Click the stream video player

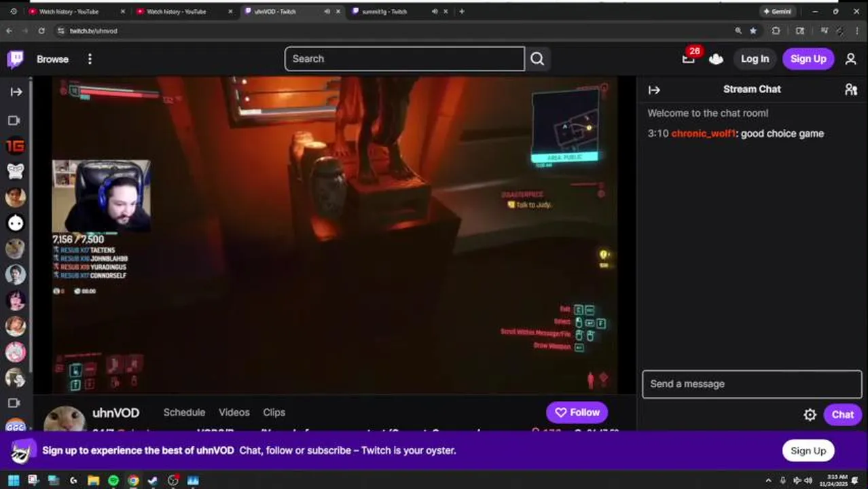(334, 235)
